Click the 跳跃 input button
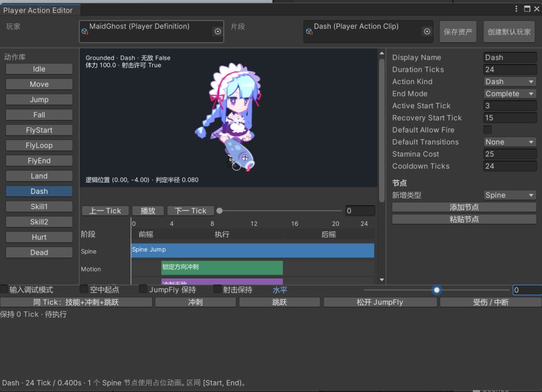Screen dimensions: 542x392 click(x=280, y=302)
